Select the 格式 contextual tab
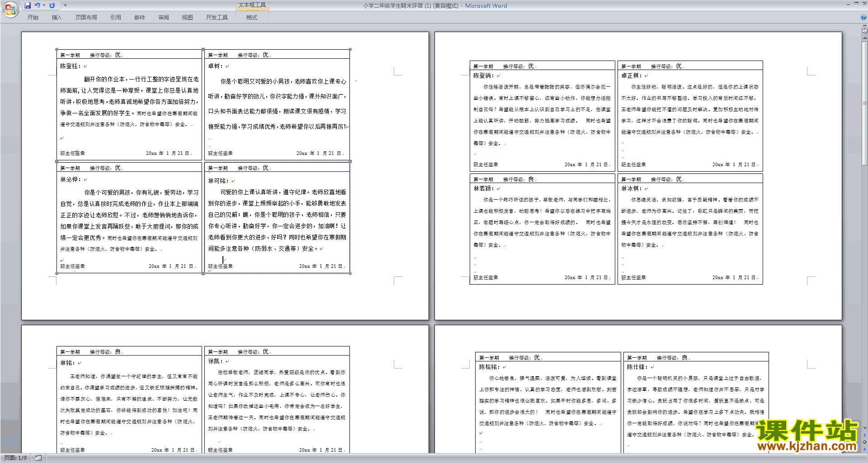868x463 pixels. pyautogui.click(x=252, y=17)
